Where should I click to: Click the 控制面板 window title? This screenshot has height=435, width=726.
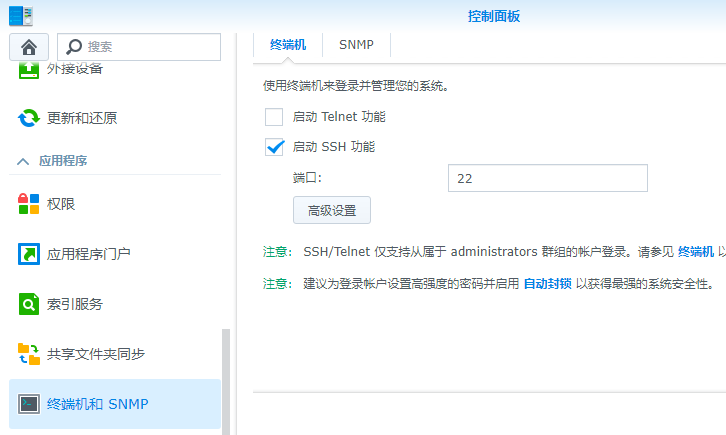point(494,16)
